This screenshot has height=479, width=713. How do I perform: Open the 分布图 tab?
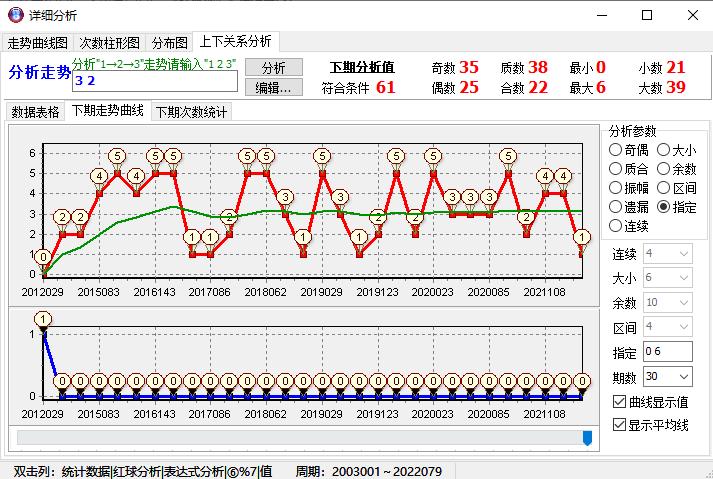(x=170, y=43)
